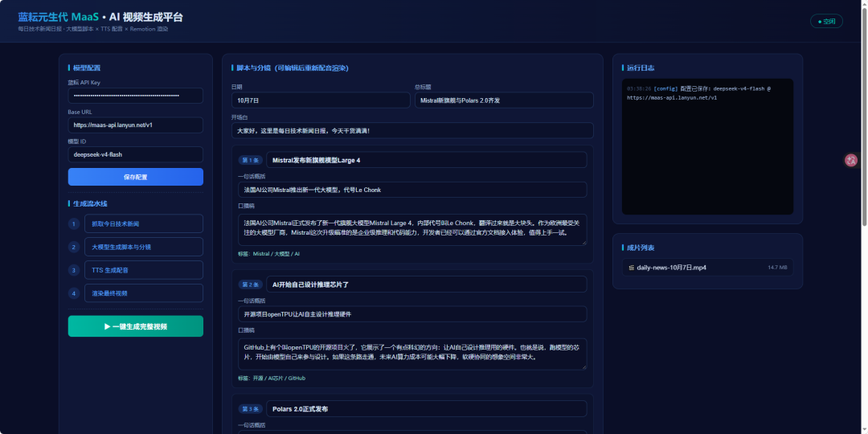Click the 空闲 status badge
The width and height of the screenshot is (868, 434).
(826, 22)
